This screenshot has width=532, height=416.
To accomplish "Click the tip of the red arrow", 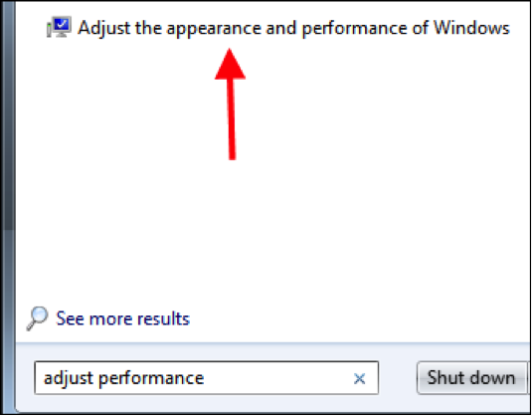I will click(230, 50).
